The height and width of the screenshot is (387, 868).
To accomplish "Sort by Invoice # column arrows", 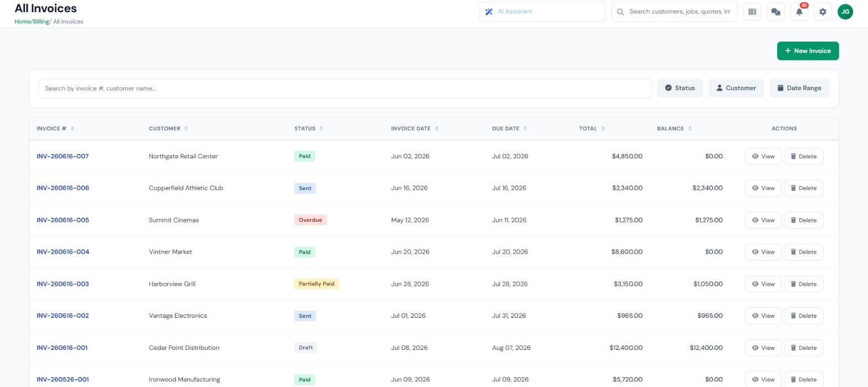I will click(x=73, y=128).
